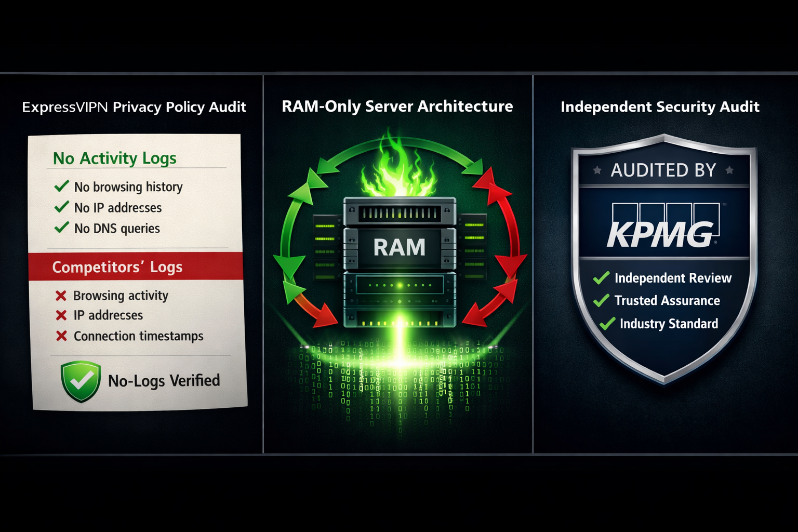Click the AUDITED BY text on the shield

click(x=663, y=170)
